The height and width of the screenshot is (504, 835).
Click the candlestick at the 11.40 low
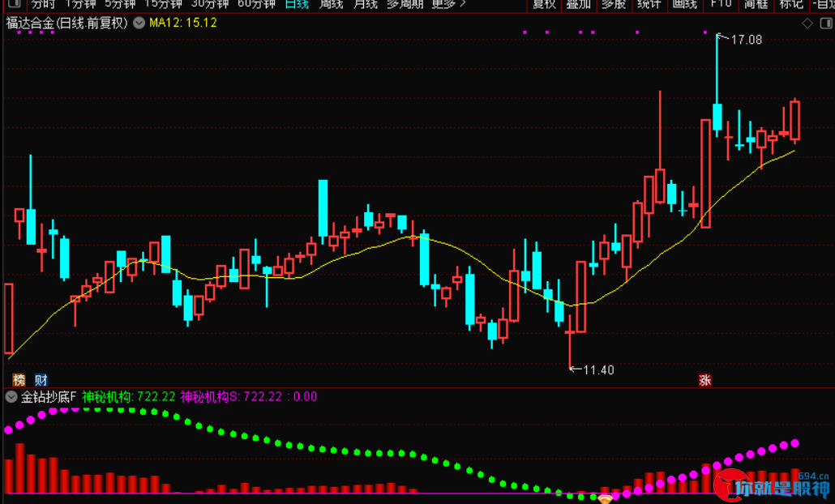(x=570, y=332)
